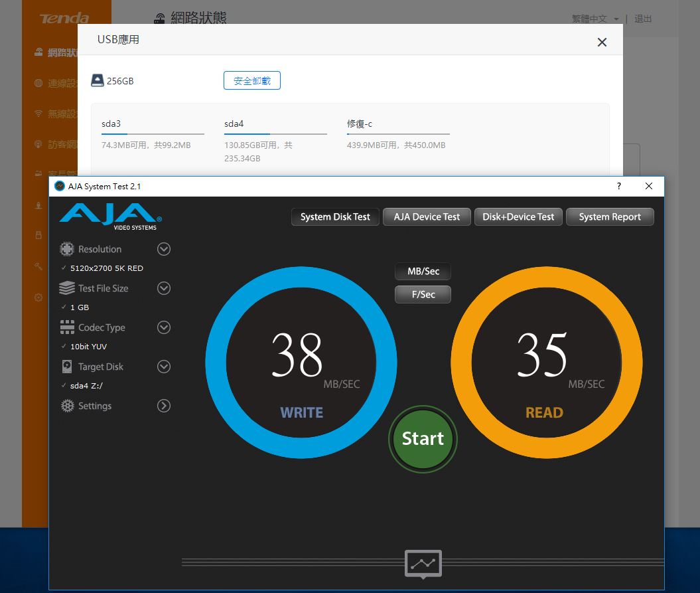Open the Settings arrow expander
700x593 pixels.
pos(164,406)
